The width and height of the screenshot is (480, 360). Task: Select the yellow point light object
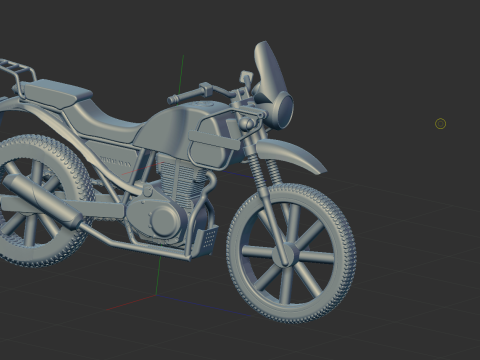coord(441,124)
